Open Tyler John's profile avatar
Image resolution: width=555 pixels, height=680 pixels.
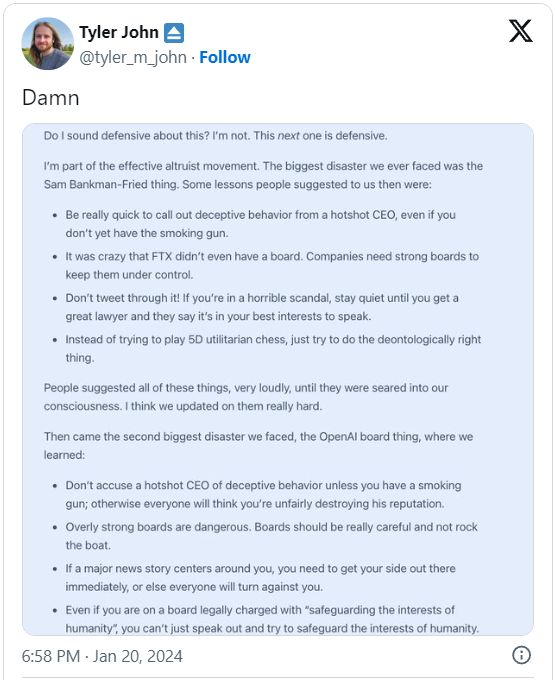pyautogui.click(x=48, y=44)
